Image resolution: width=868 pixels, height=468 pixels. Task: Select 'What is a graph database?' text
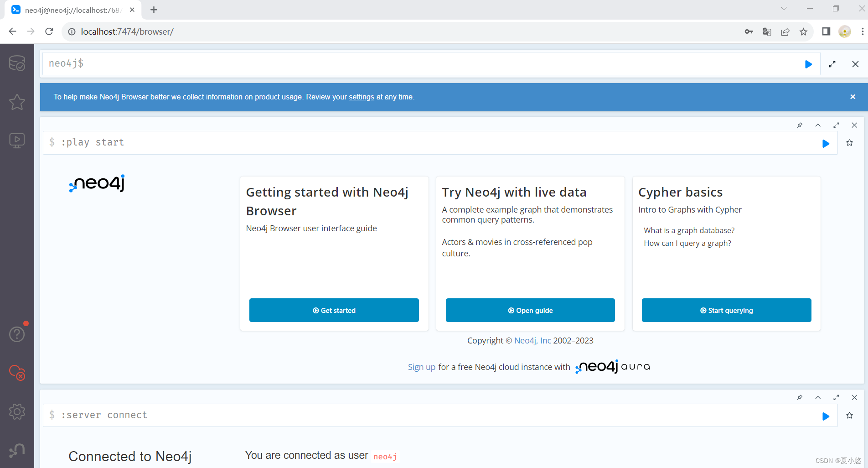click(689, 230)
